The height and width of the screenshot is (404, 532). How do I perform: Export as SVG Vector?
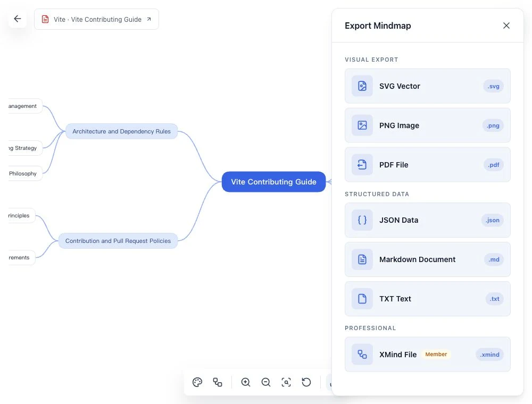(428, 86)
